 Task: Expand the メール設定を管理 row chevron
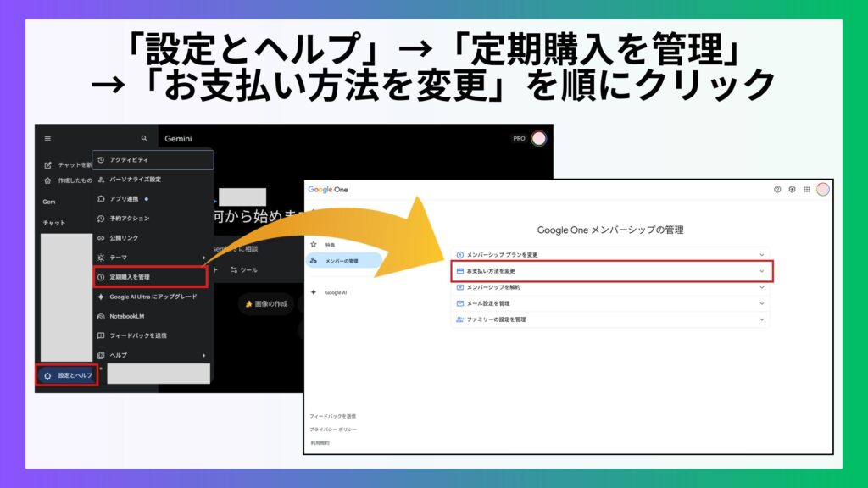[x=761, y=303]
